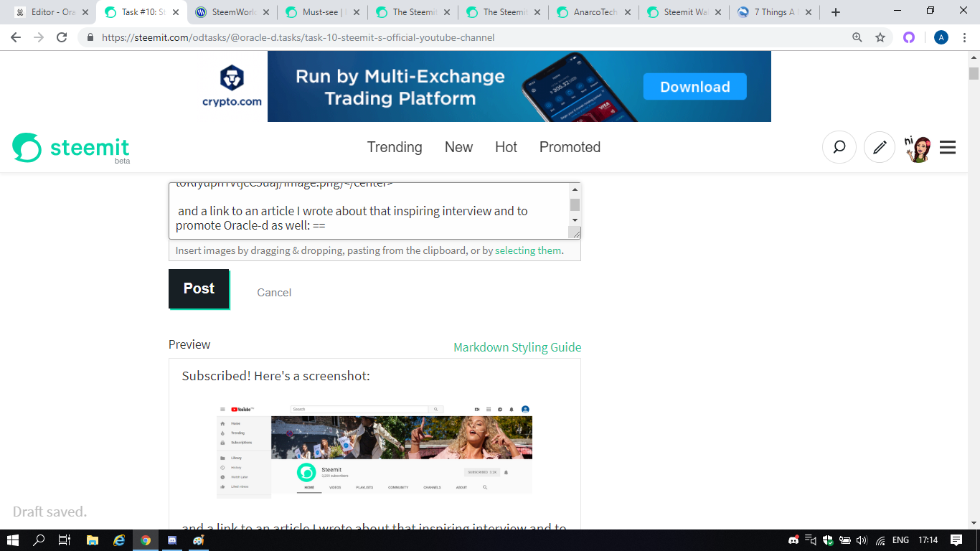Open the New posts feed
980x551 pixels.
458,147
